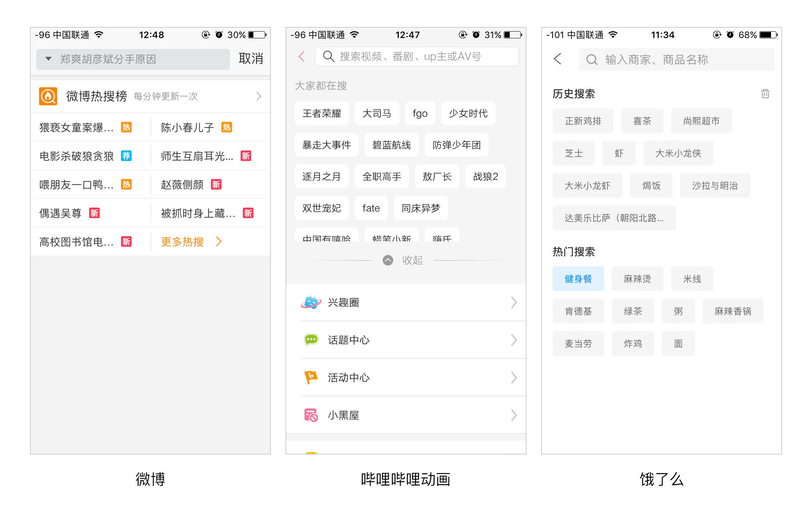Select the 战狼2 tag
812x519 pixels.
486,176
